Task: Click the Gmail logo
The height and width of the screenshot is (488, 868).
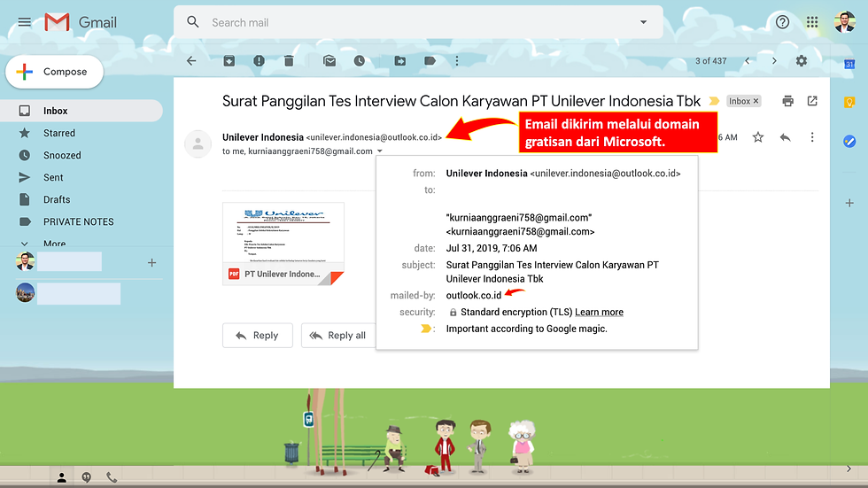Action: (81, 22)
